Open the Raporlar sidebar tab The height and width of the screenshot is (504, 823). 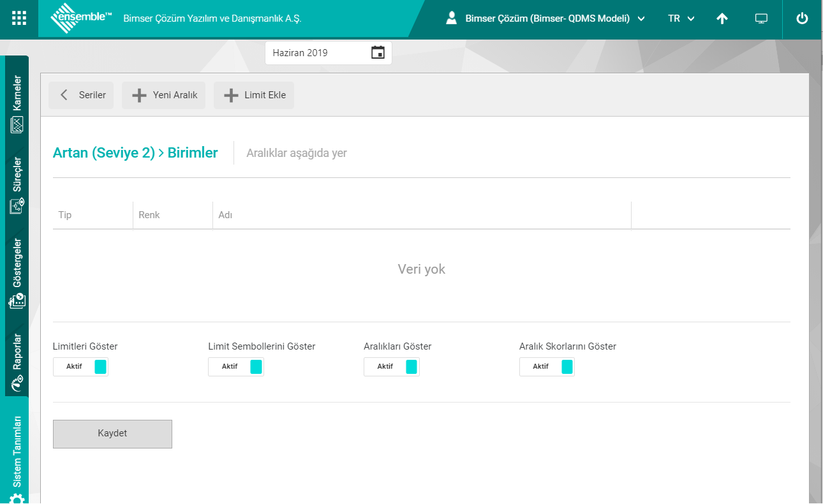[17, 360]
